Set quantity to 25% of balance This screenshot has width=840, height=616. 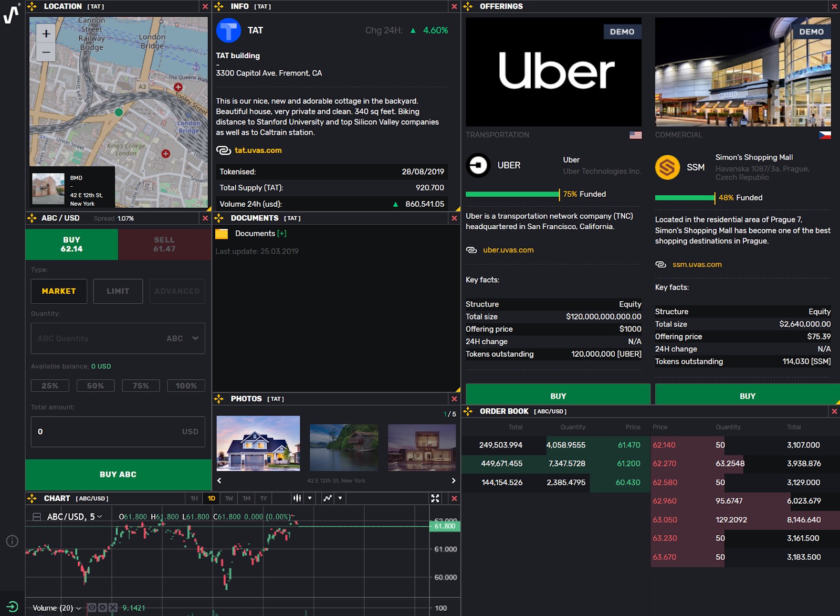[x=50, y=386]
